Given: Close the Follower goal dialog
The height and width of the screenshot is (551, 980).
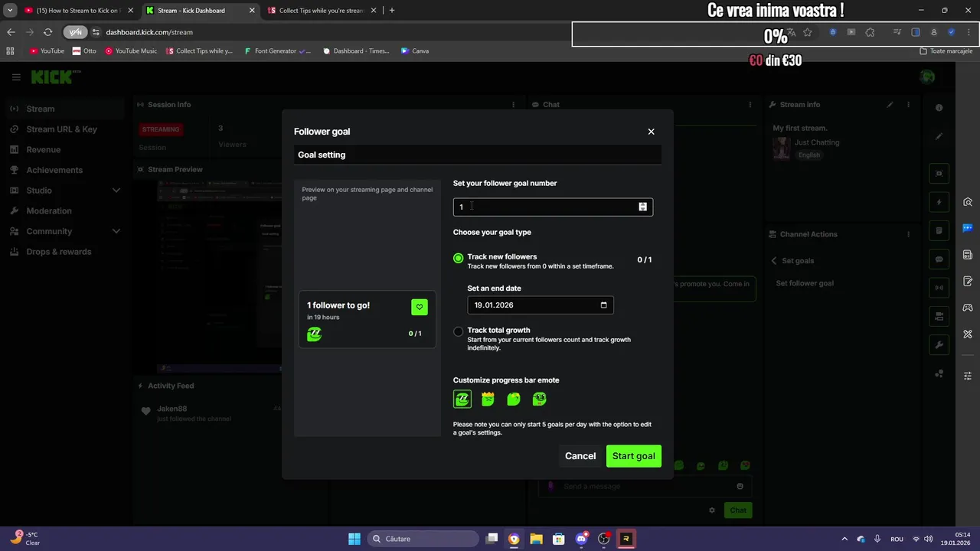Looking at the screenshot, I should pos(651,132).
